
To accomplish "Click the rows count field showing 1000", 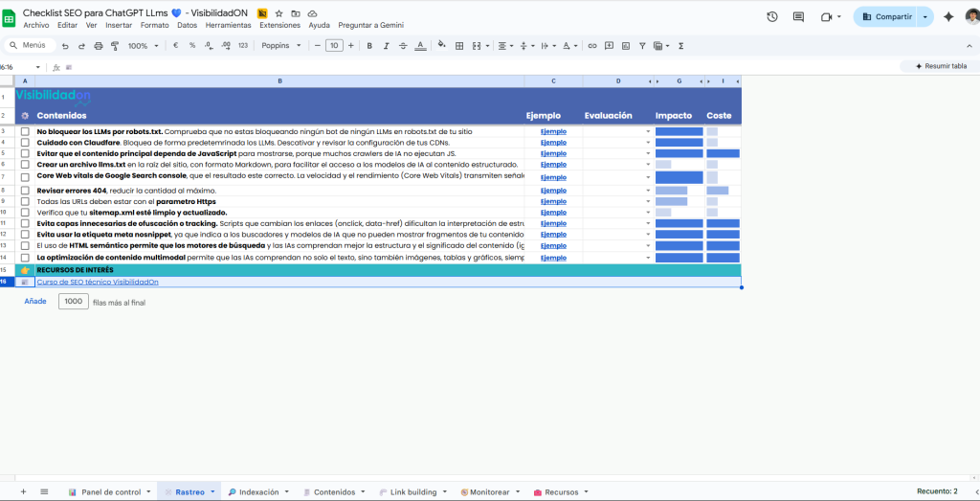I will (x=73, y=301).
